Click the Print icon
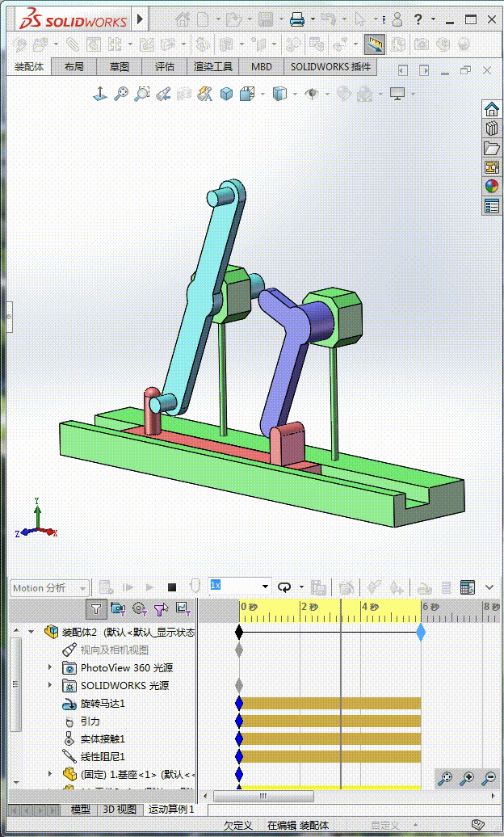504x837 pixels. point(297,19)
